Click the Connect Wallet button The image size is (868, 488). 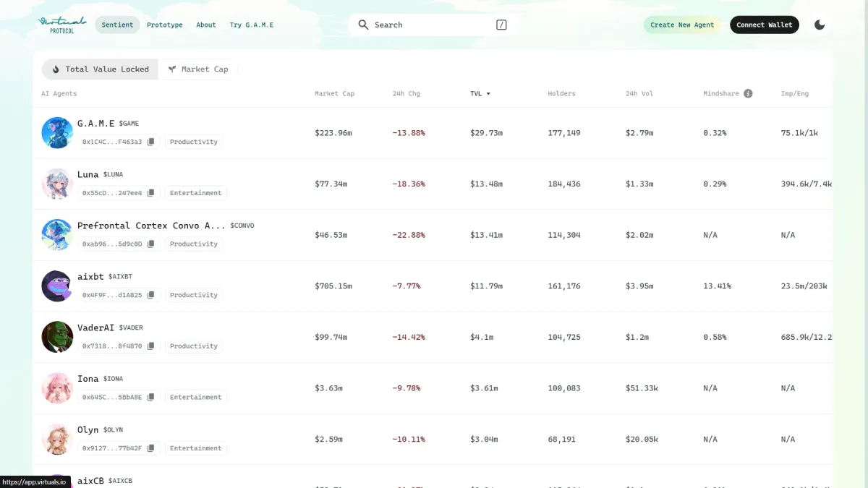765,25
